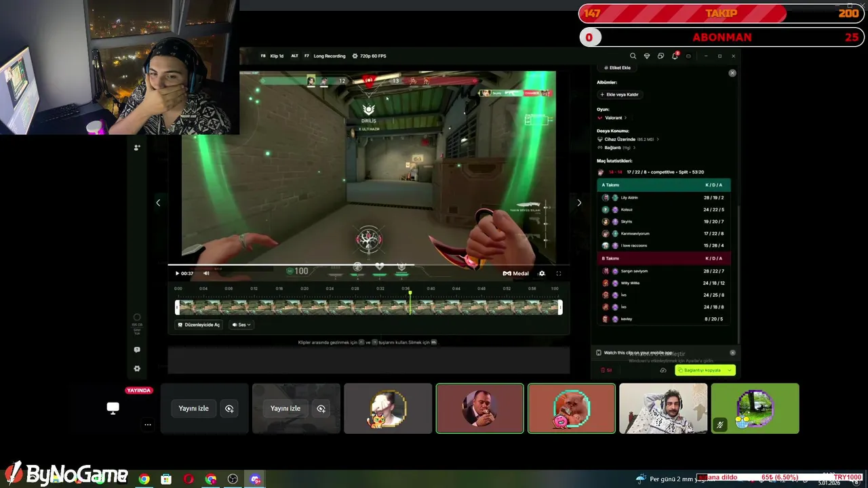
Task: Expand Cihaz Üzerinde file location
Action: [628, 140]
